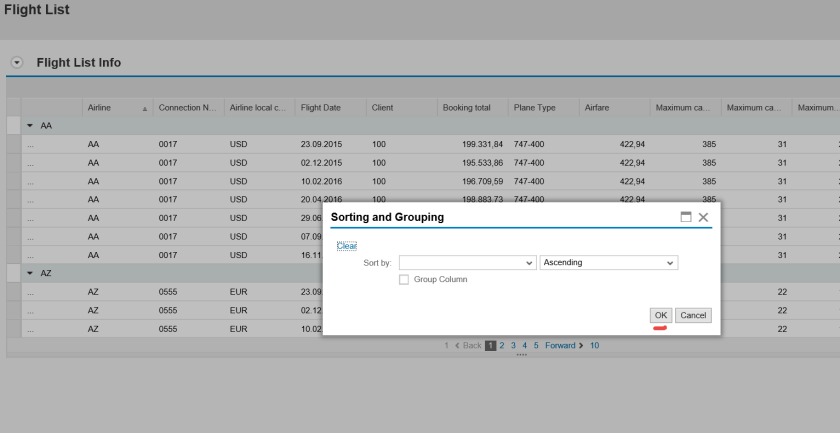Screen dimensions: 840x433
Task: Collapse the AZ airline group
Action: (30, 273)
